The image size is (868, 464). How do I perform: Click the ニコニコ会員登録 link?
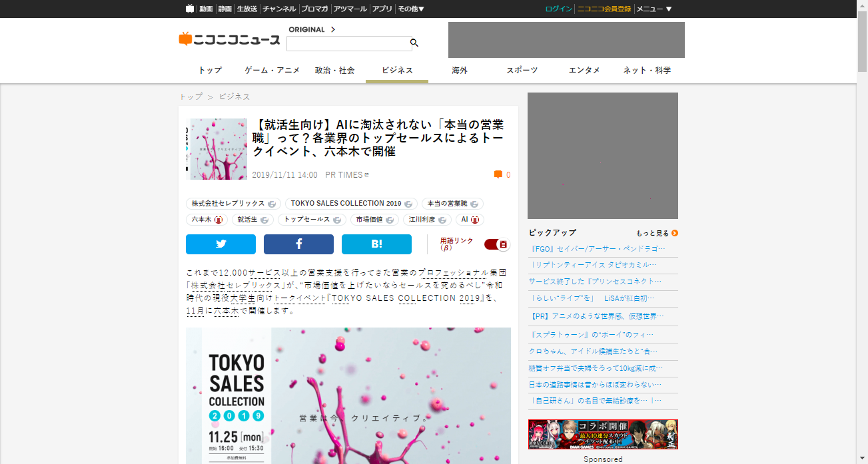(604, 9)
